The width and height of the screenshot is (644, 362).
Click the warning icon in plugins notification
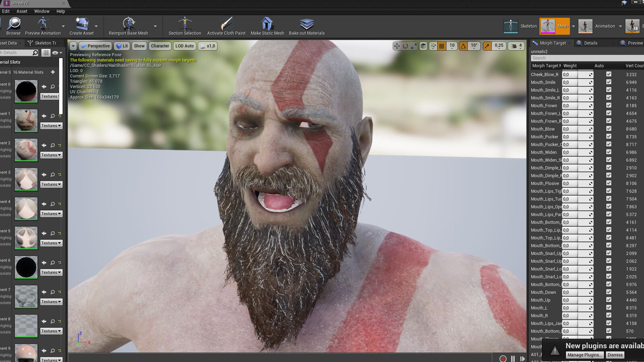[555, 350]
